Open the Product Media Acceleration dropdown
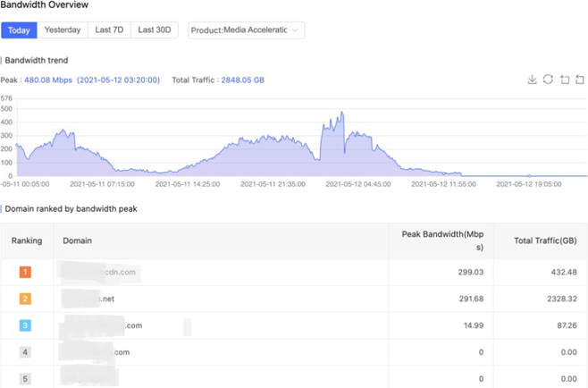Image resolution: width=588 pixels, height=388 pixels. click(x=246, y=30)
